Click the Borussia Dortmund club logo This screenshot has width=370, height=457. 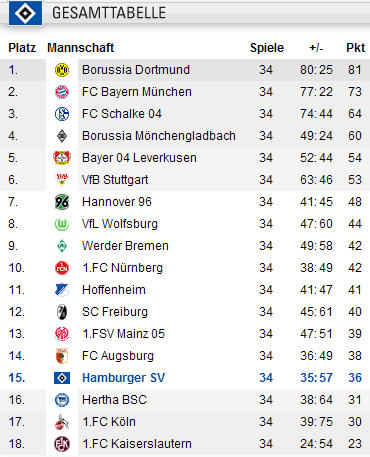click(62, 70)
